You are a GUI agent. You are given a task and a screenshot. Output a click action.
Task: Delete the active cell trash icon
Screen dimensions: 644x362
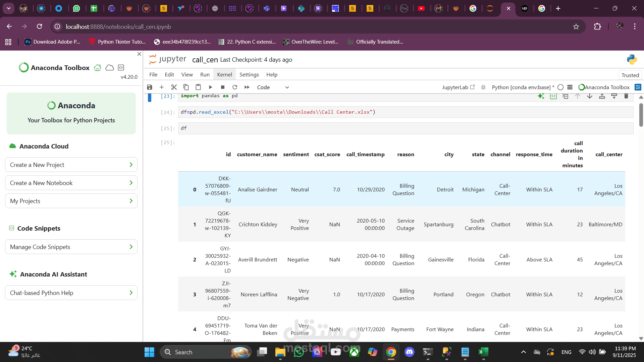pos(626,96)
